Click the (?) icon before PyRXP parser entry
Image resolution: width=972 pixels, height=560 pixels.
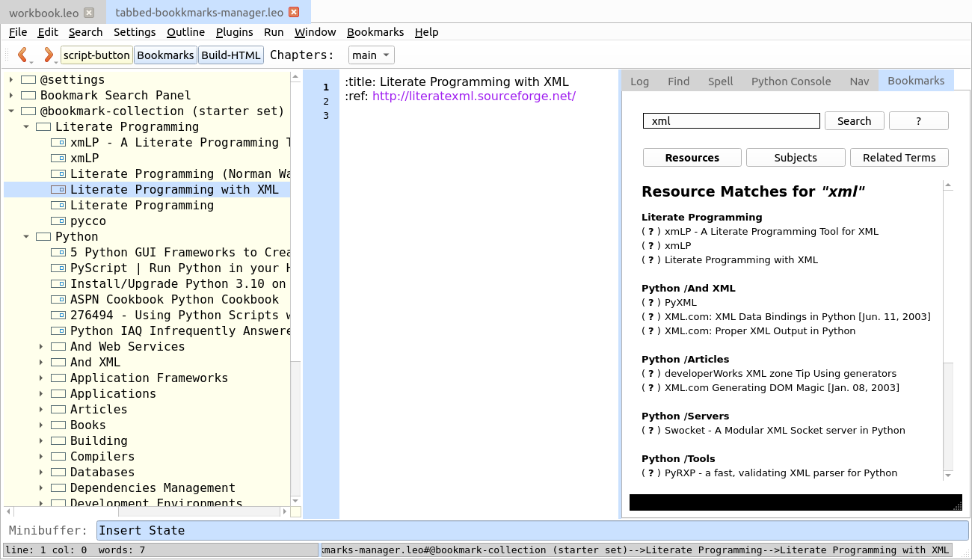(650, 473)
